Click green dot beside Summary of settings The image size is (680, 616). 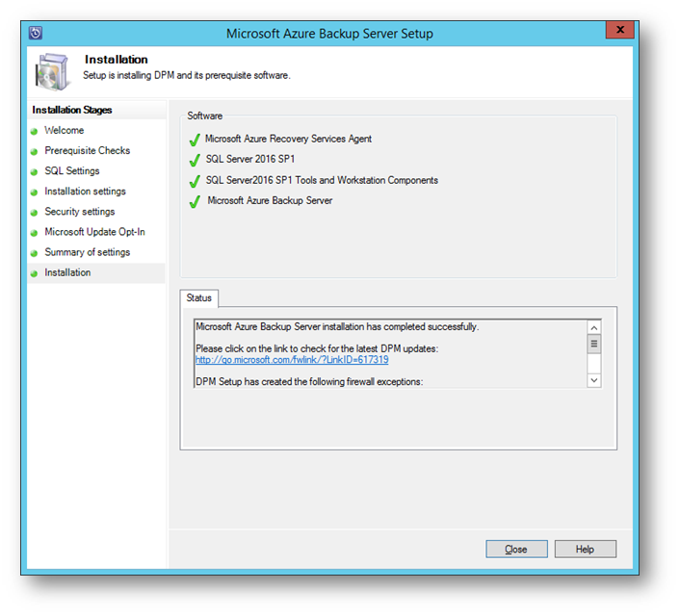(x=35, y=253)
